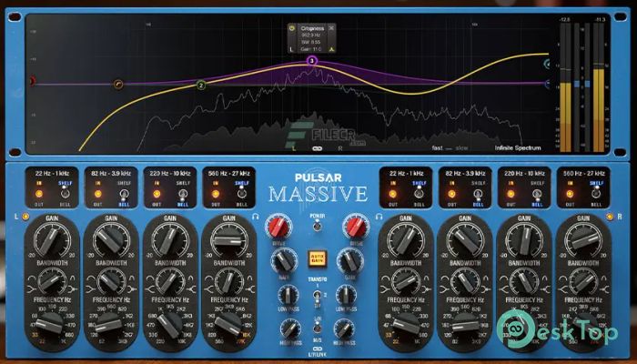
Task: Flip Shelf/Bell switch of left 220 Hz band
Action: coord(183,195)
